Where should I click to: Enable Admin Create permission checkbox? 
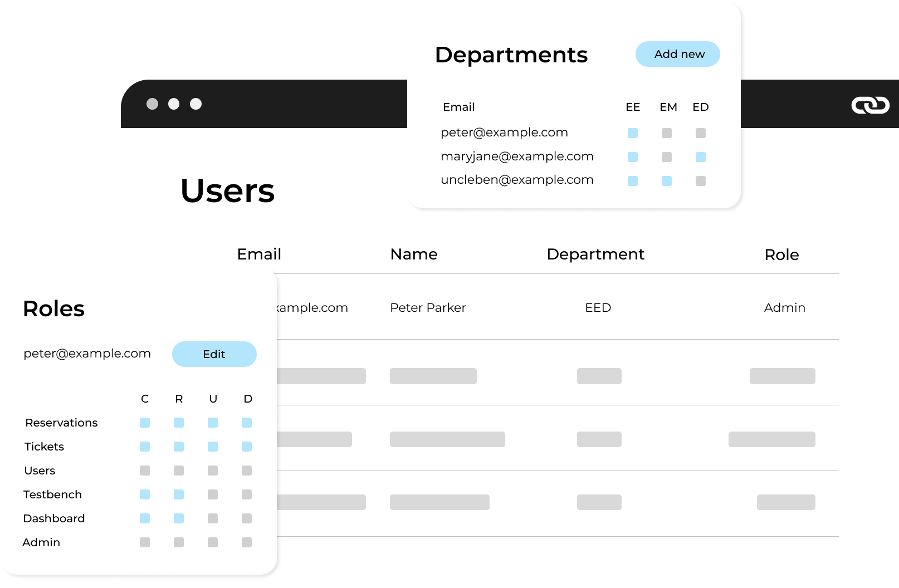(x=145, y=542)
